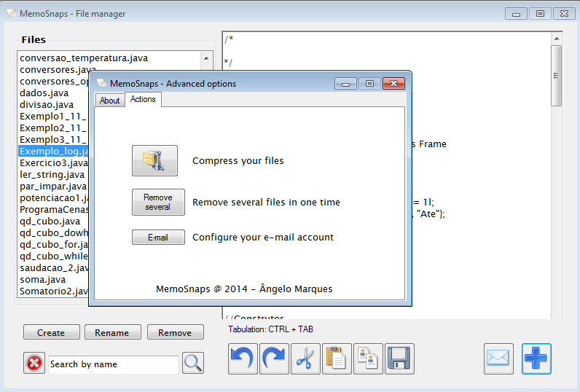Click the Rename button
The height and width of the screenshot is (392, 580).
112,332
